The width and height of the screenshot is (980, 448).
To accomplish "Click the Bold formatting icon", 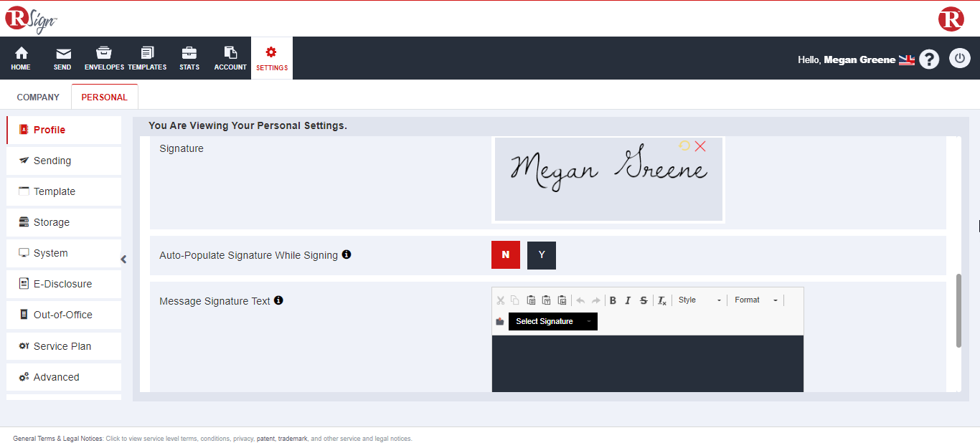I will (x=613, y=300).
